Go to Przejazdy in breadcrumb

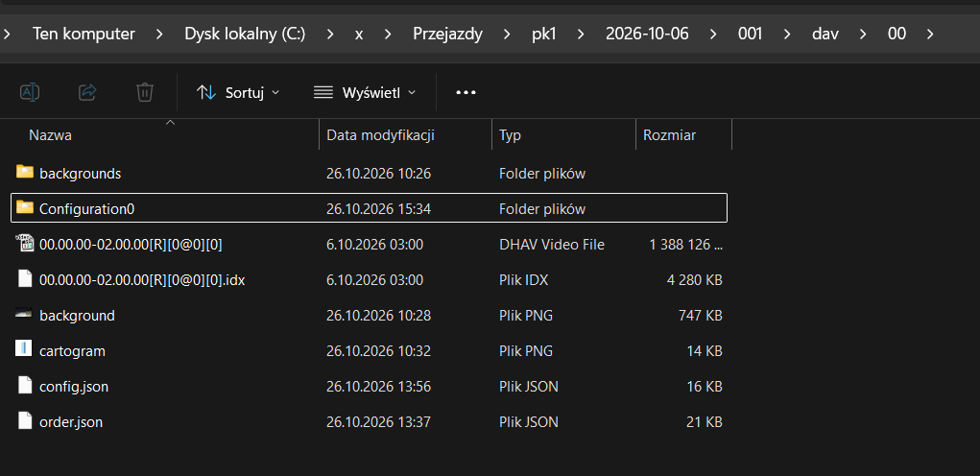pos(447,34)
